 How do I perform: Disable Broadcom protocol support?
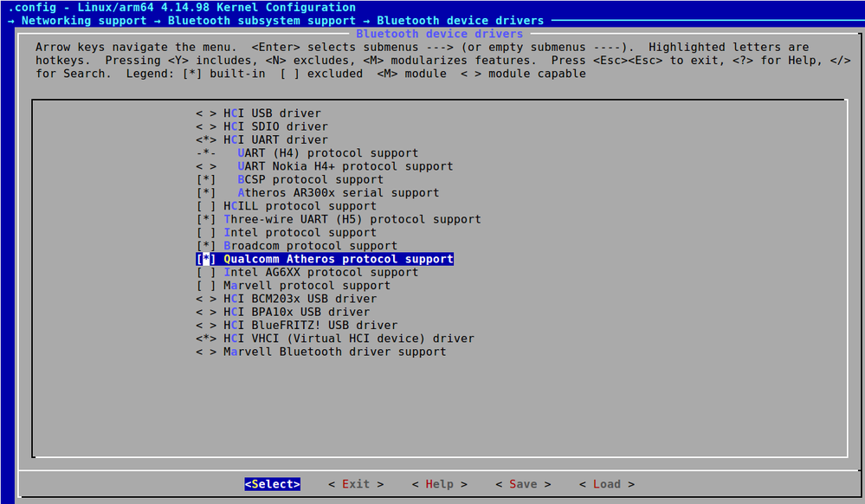point(297,246)
